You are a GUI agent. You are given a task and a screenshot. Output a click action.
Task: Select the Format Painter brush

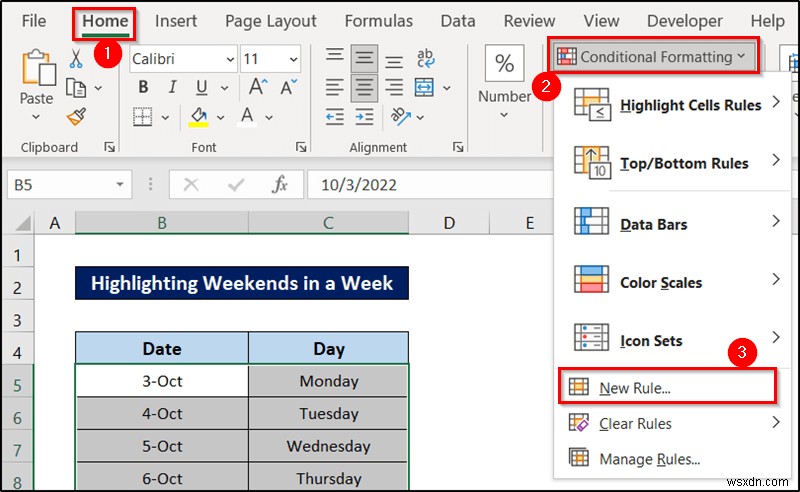point(76,117)
